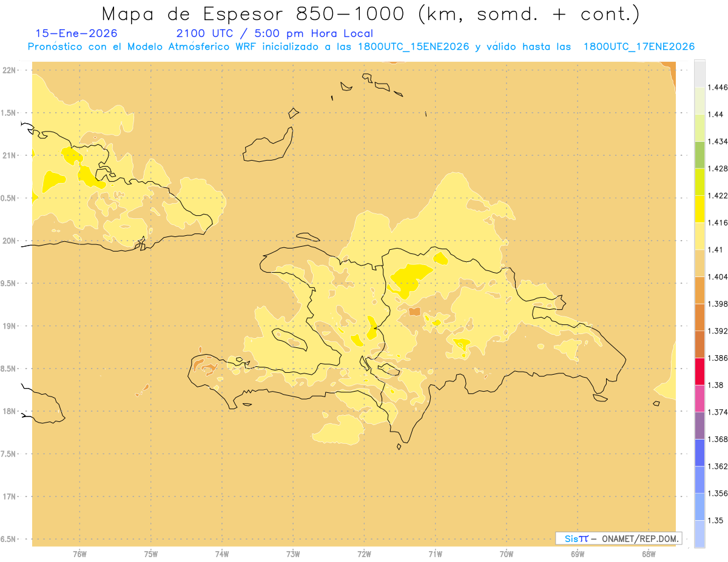Click the legend value '1.404'
The height and width of the screenshot is (562, 728).
click(x=718, y=276)
